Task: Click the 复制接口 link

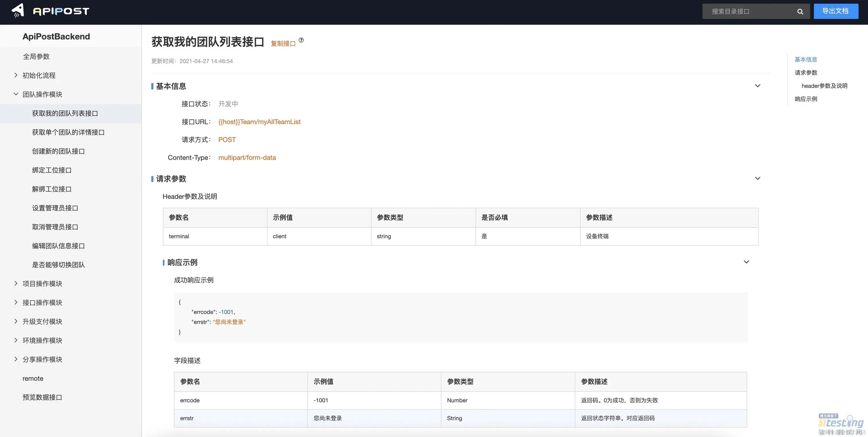Action: tap(283, 43)
